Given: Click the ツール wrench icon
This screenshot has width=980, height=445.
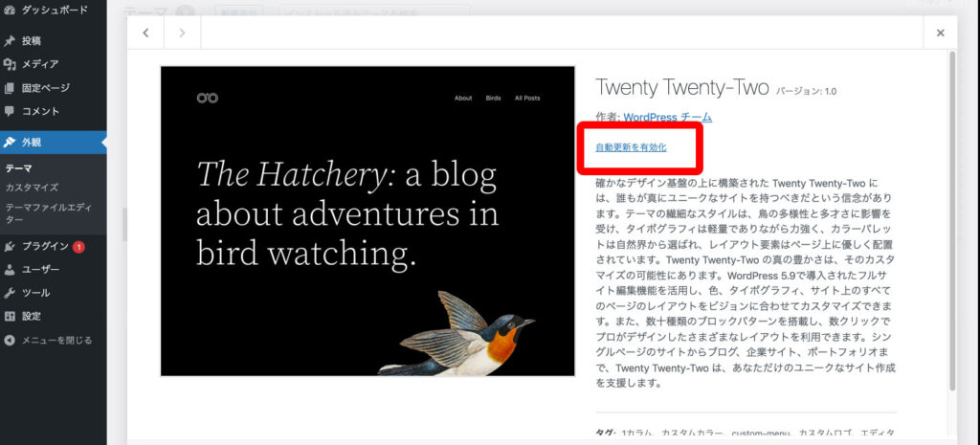Looking at the screenshot, I should click(x=10, y=293).
